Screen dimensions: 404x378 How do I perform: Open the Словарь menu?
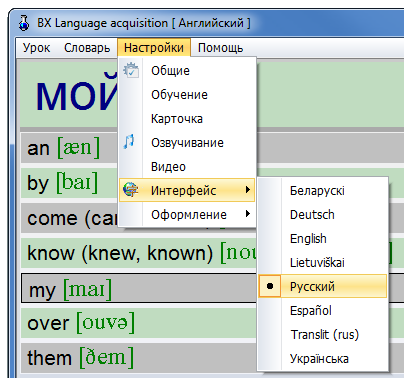[87, 48]
